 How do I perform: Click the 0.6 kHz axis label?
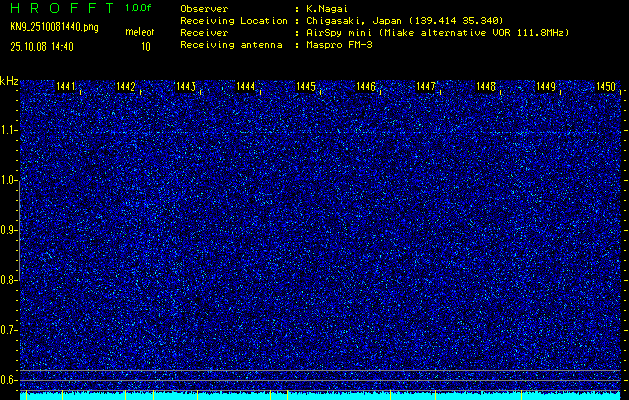[x=10, y=379]
